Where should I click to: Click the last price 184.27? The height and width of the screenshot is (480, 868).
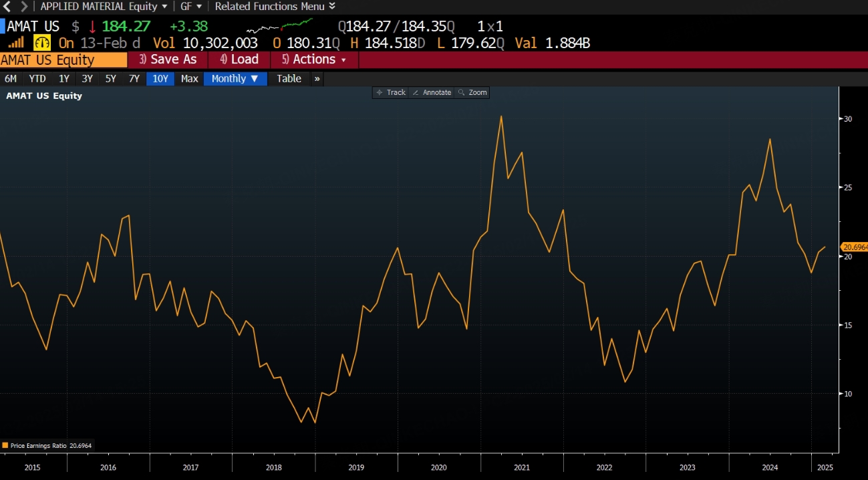(126, 27)
